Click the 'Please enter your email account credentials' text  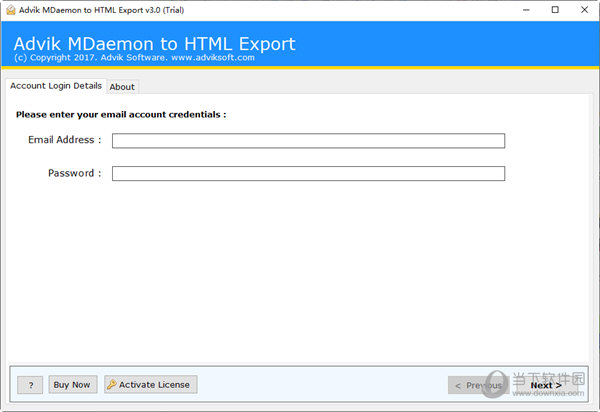[121, 115]
